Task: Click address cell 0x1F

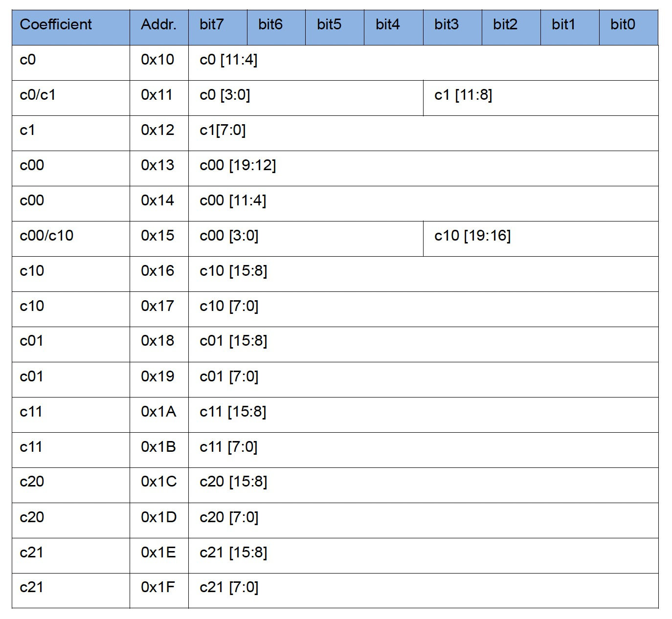Action: 159,591
